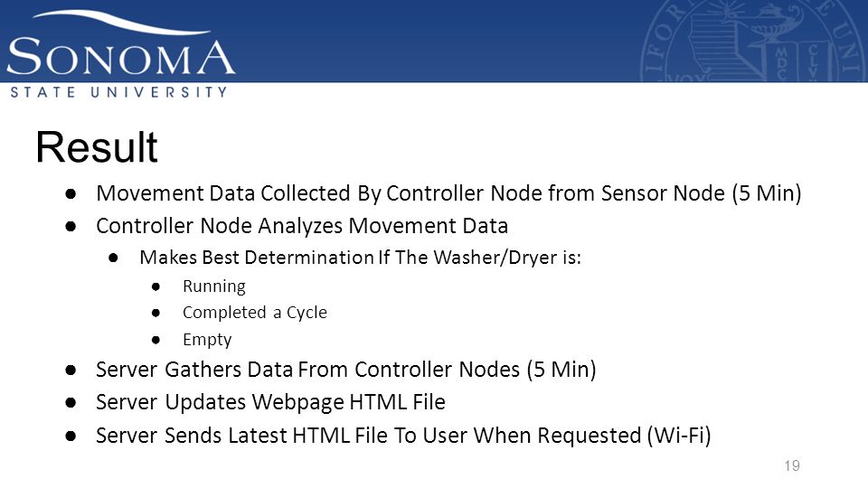Viewport: 868px width, 488px height.
Task: Click the Empty list item
Action: tap(207, 339)
